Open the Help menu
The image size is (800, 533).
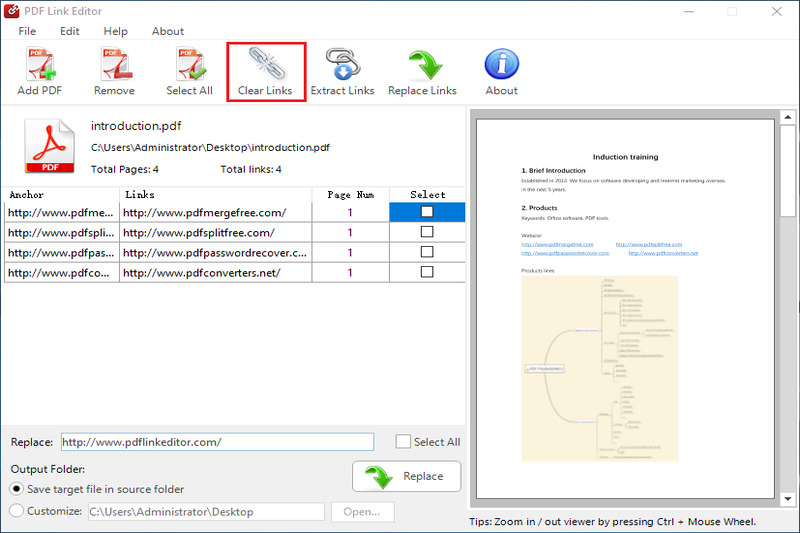[115, 31]
